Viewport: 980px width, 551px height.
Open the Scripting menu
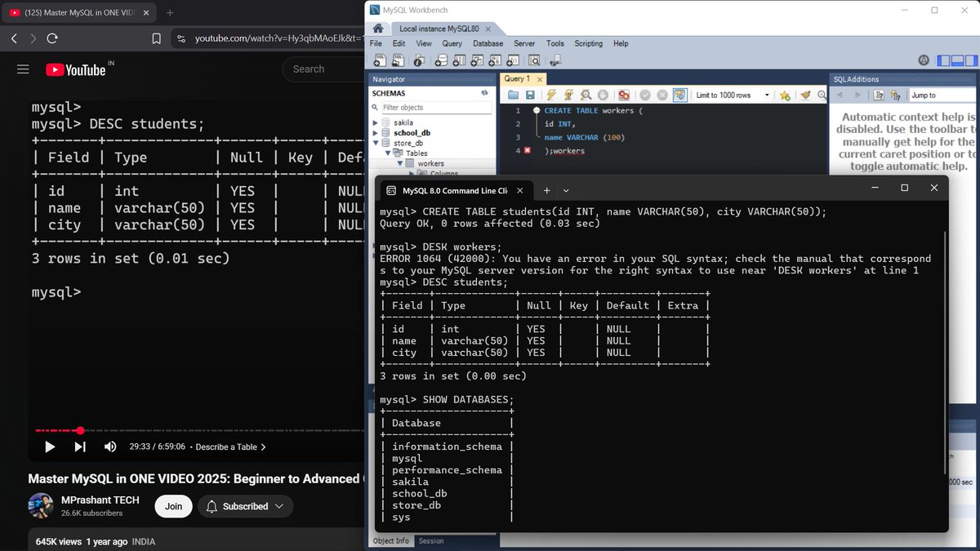coord(588,43)
